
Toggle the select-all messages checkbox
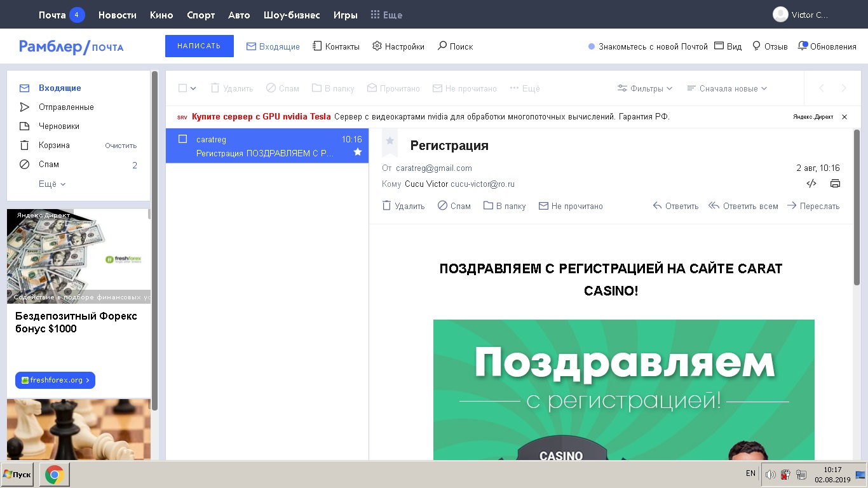tap(182, 88)
